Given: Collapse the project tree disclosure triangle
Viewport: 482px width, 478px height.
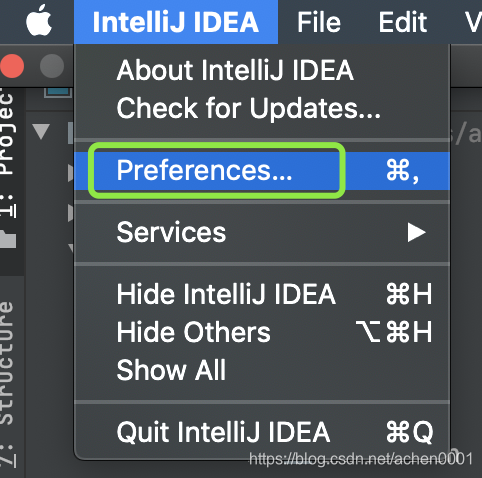Looking at the screenshot, I should [x=41, y=131].
